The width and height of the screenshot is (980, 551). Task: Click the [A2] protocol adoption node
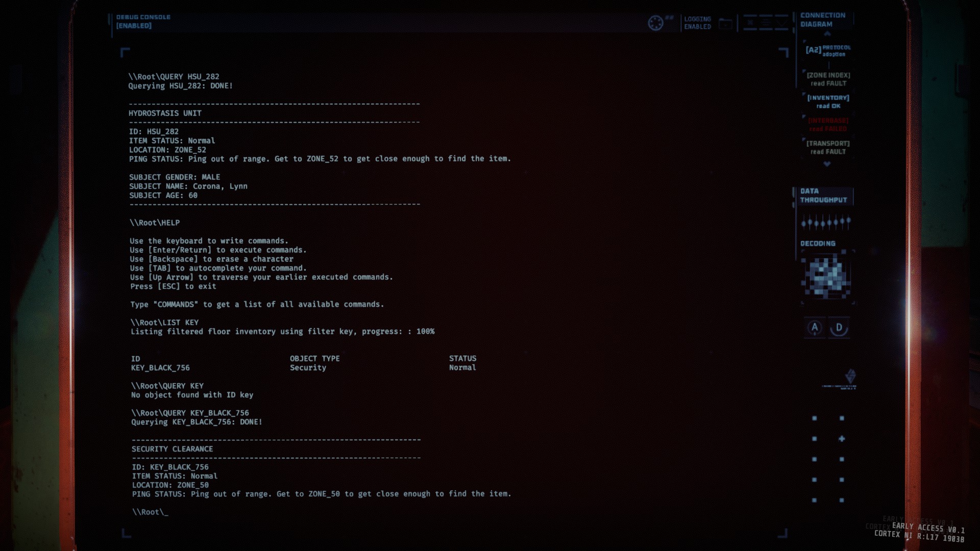coord(828,50)
